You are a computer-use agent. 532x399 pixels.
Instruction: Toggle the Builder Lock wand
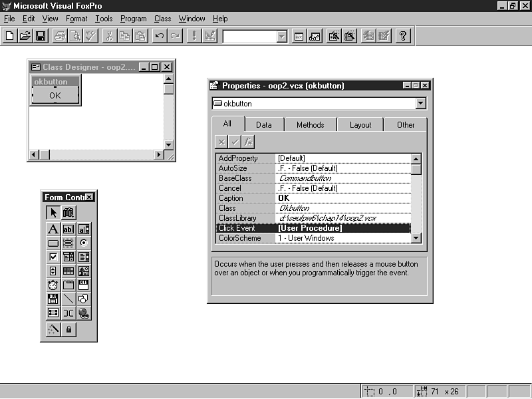(x=53, y=329)
